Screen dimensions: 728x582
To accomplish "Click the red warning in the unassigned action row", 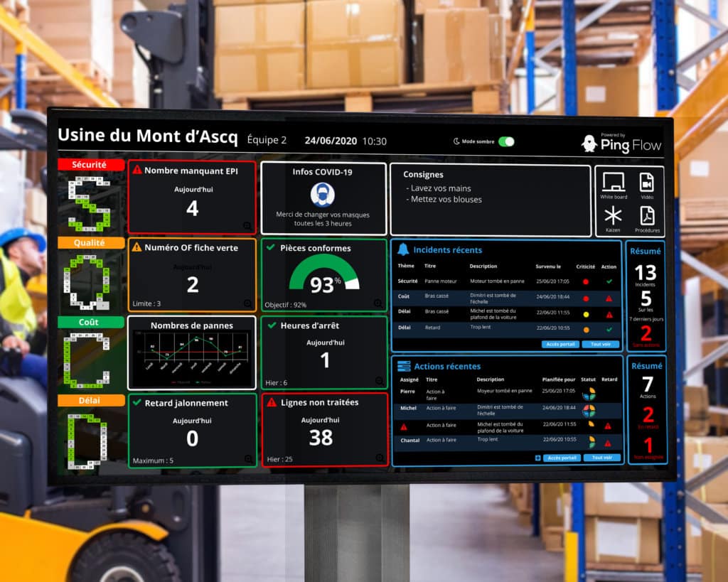I will click(404, 426).
